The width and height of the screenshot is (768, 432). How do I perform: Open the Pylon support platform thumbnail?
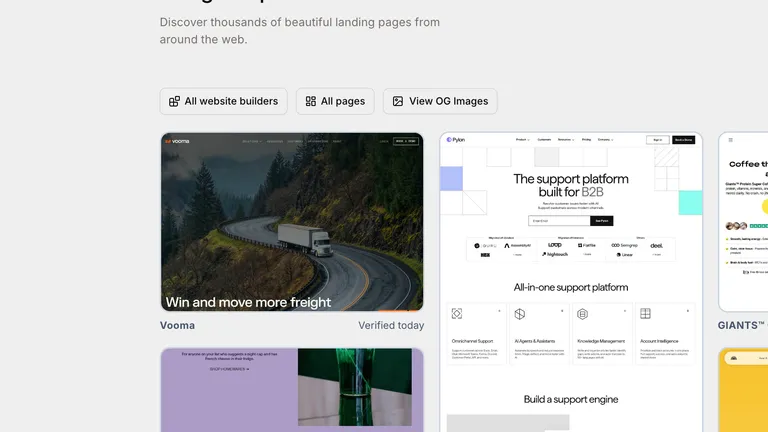point(571,282)
